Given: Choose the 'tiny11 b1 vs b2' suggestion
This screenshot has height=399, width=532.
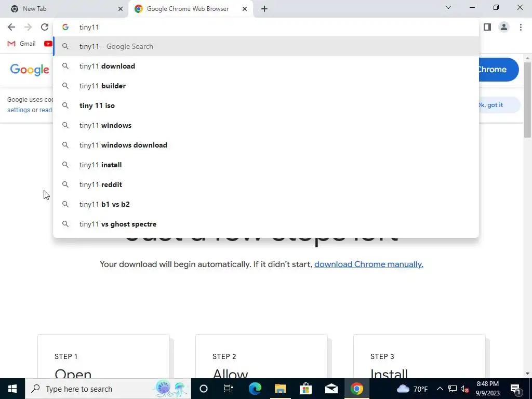Looking at the screenshot, I should [265, 204].
